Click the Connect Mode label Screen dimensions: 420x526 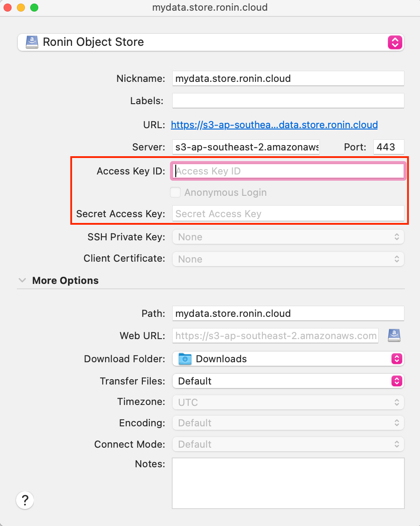tap(129, 444)
